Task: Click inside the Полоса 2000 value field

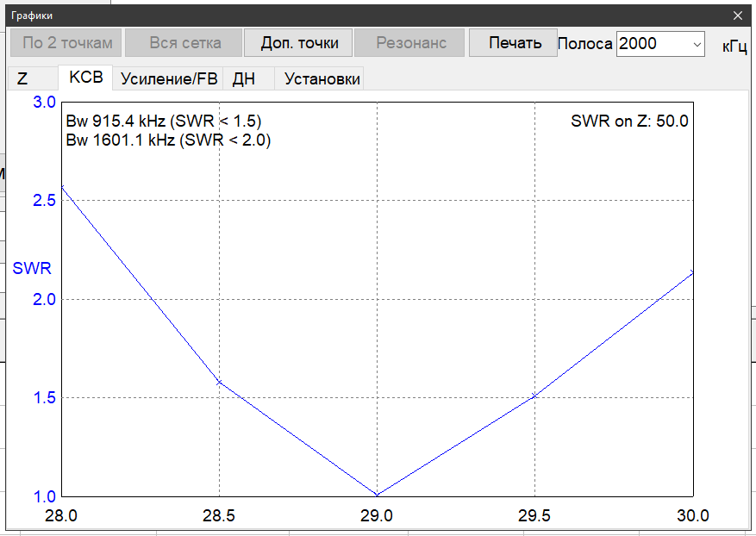Action: click(x=651, y=44)
